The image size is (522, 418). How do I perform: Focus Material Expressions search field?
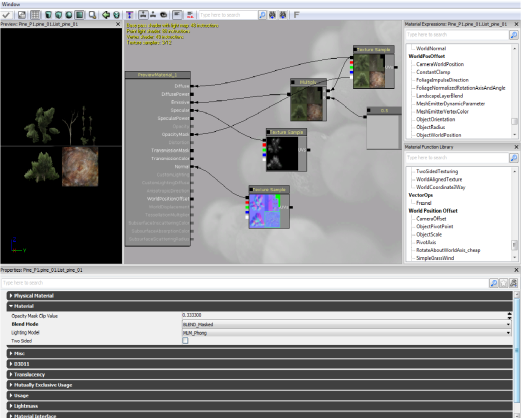click(x=457, y=35)
